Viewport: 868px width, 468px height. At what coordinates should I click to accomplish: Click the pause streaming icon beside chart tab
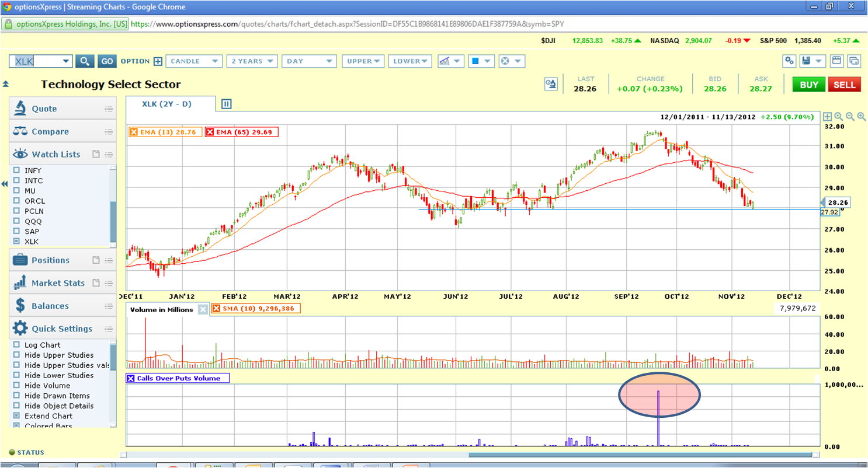pos(227,104)
